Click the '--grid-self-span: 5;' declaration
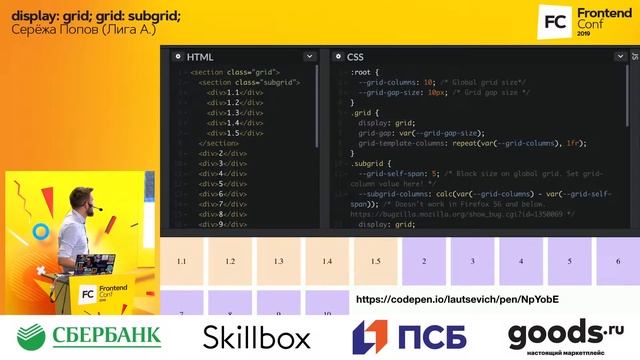The width and height of the screenshot is (640, 360). point(399,173)
